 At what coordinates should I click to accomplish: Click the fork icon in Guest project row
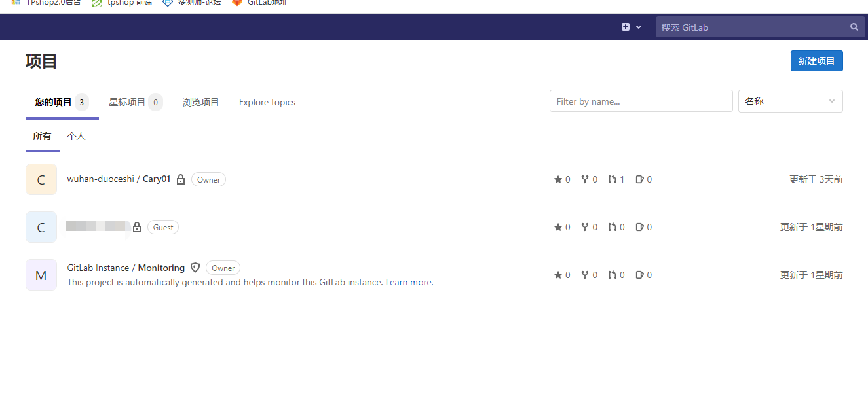(585, 227)
